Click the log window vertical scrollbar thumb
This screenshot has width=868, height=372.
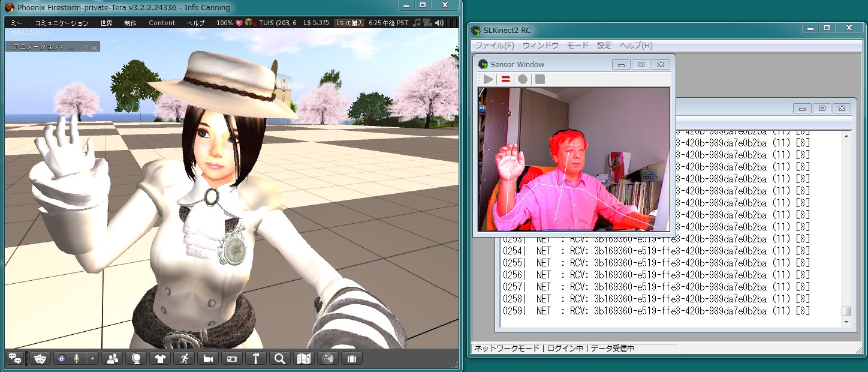pos(846,311)
